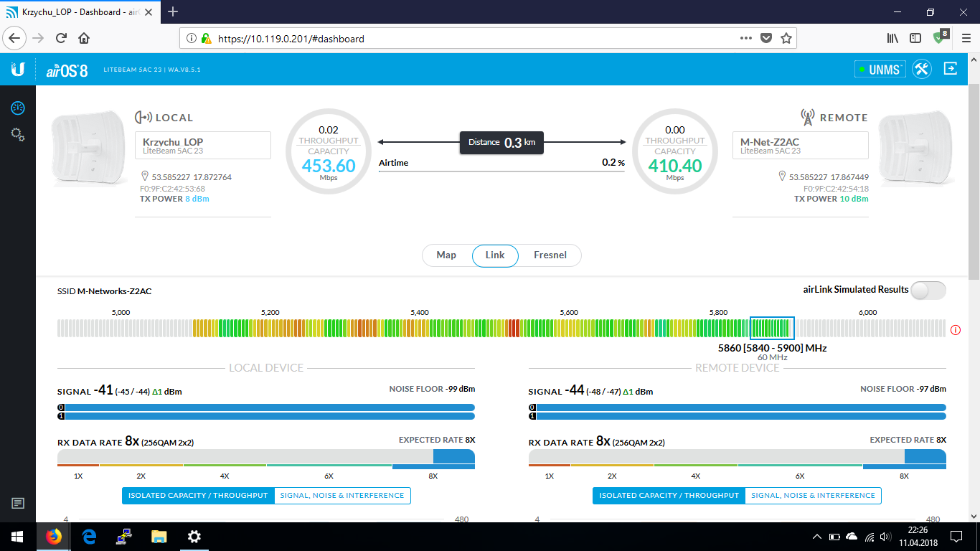Click the 410.40 Mbps capacity gauge
The height and width of the screenshot is (551, 980).
(675, 152)
